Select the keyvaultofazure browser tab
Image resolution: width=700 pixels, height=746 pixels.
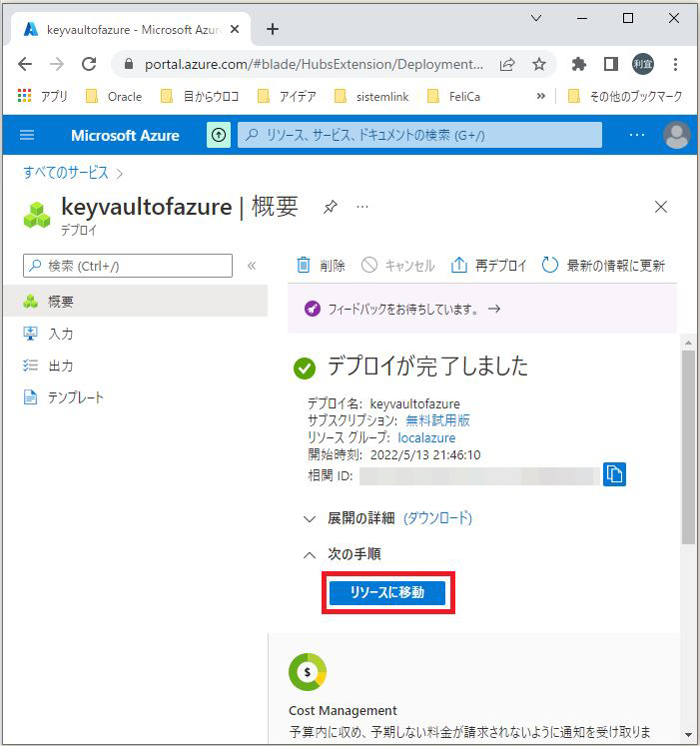point(131,30)
